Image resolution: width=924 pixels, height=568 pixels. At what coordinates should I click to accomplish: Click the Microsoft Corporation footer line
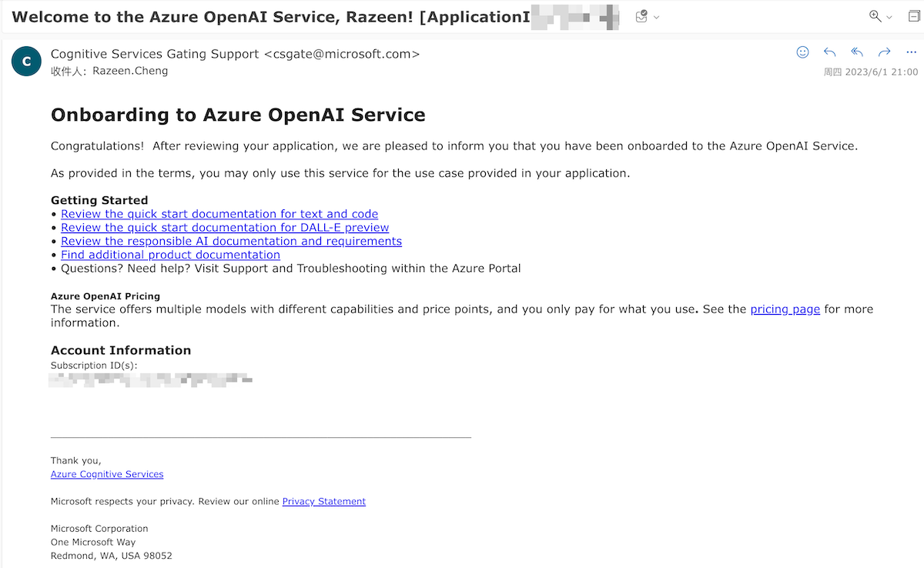tap(99, 529)
